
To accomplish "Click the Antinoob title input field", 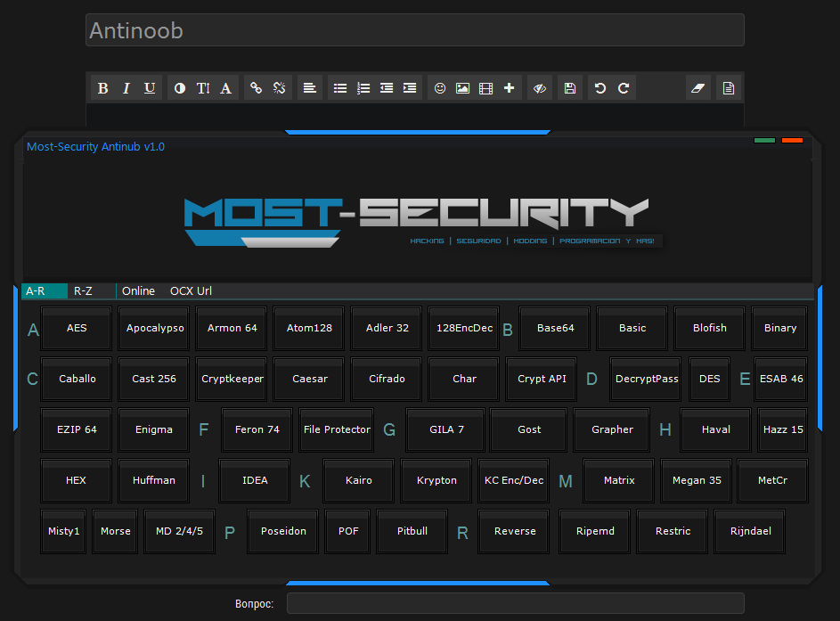I will (415, 30).
